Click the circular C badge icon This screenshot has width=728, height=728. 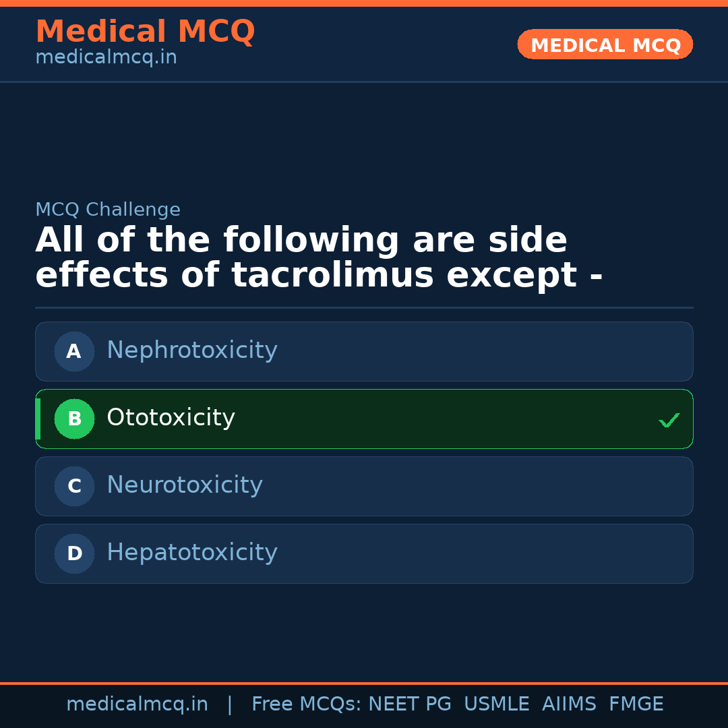(x=74, y=486)
